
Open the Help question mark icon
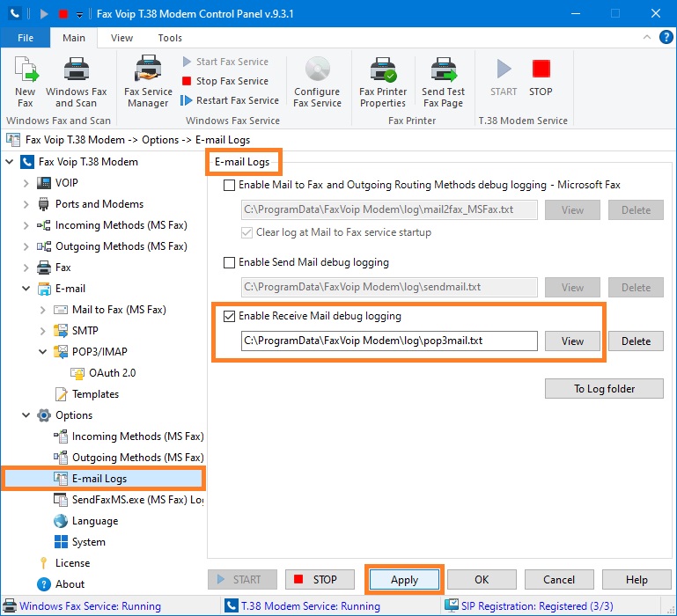coord(666,38)
